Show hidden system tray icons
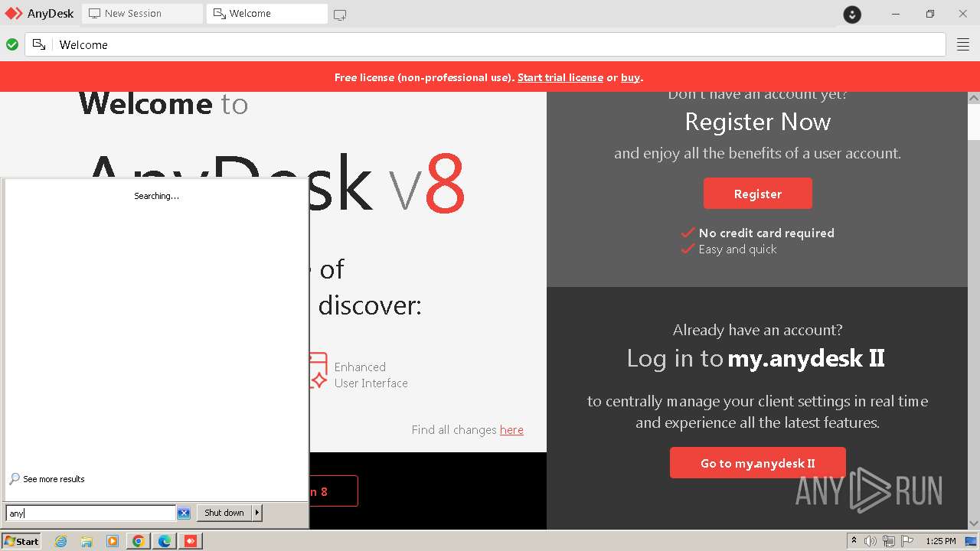 854,541
